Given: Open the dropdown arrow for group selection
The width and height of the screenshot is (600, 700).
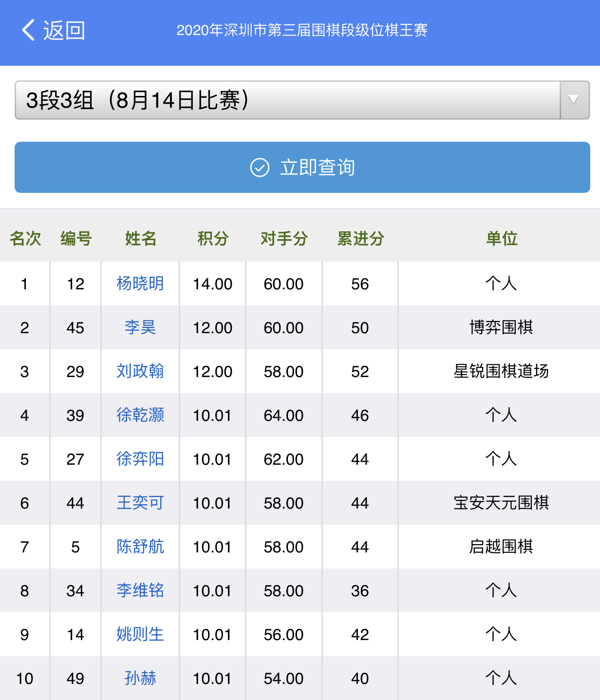Looking at the screenshot, I should tap(574, 100).
